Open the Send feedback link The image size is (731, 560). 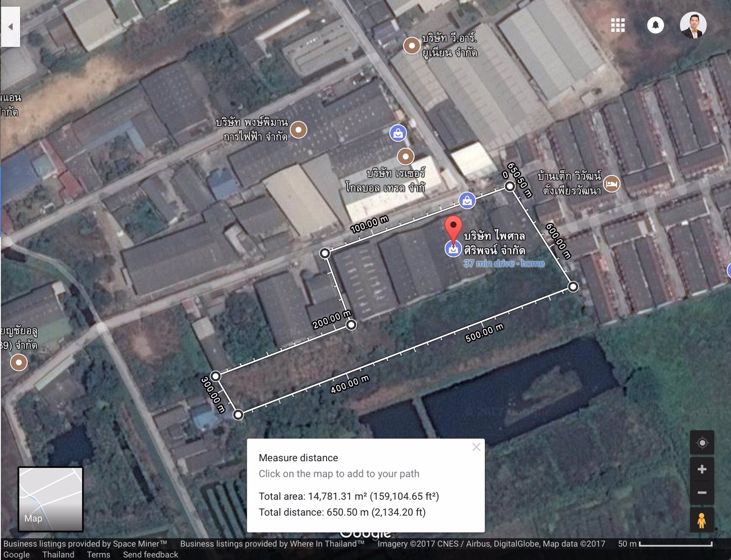(x=150, y=554)
